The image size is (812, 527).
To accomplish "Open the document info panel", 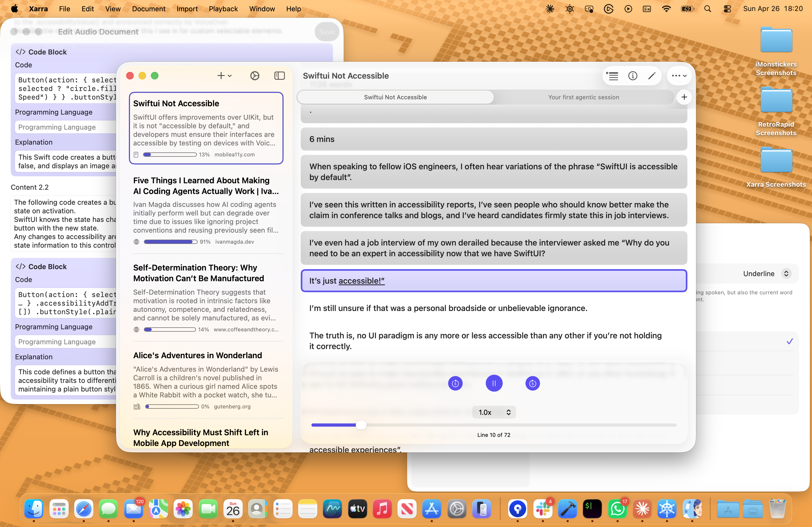I will click(x=633, y=76).
